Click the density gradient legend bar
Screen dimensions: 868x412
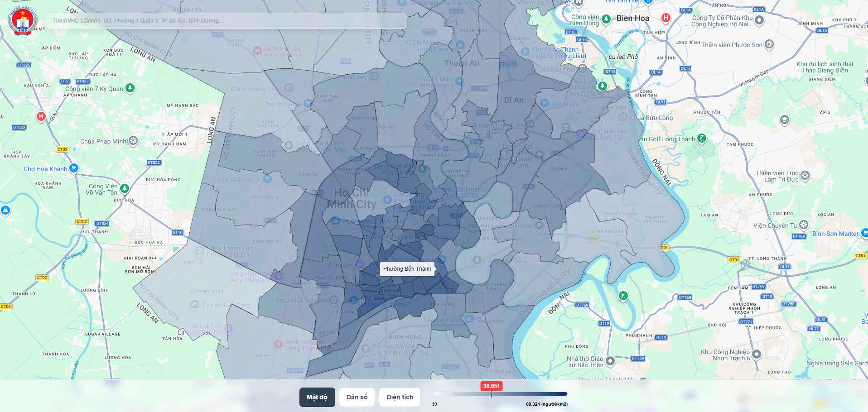pyautogui.click(x=499, y=394)
